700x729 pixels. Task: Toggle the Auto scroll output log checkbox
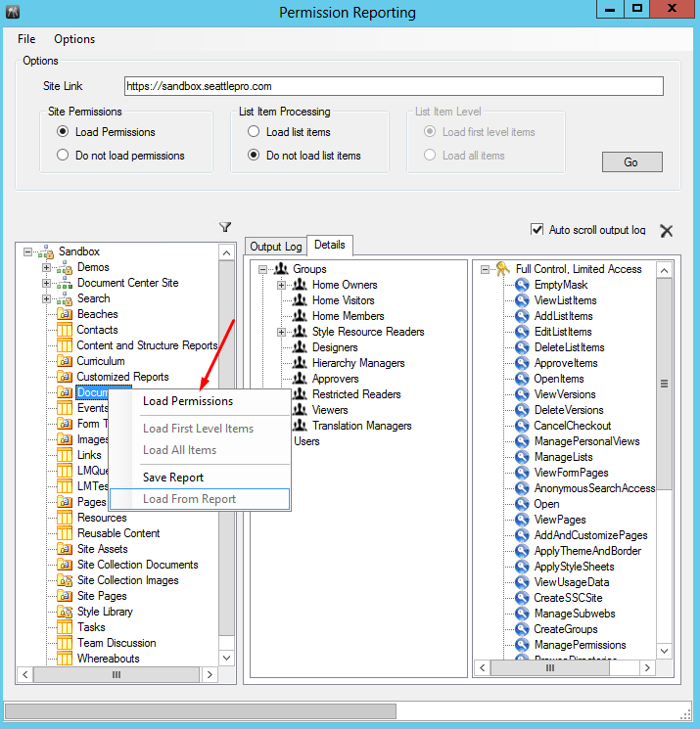(x=537, y=229)
